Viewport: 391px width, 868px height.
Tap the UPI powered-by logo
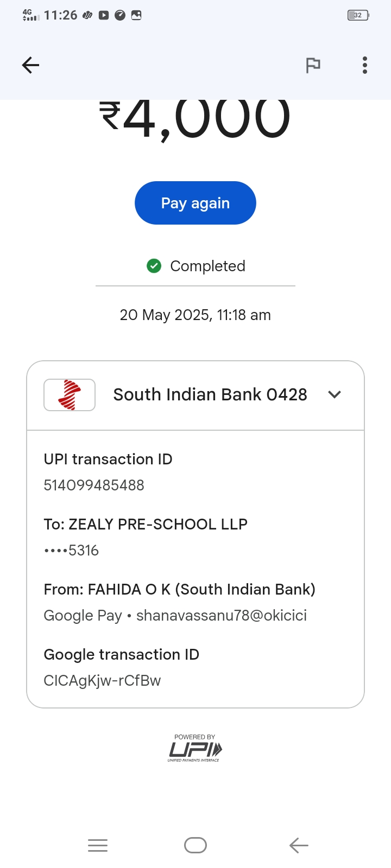[195, 749]
